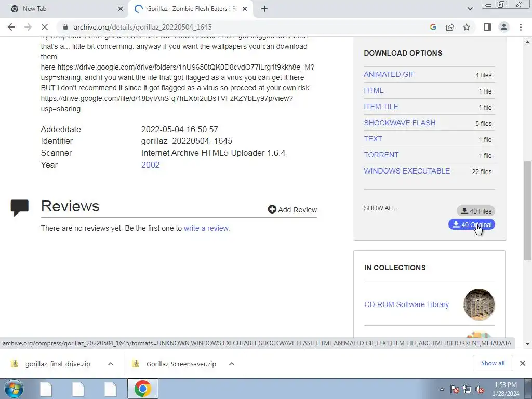532x399 pixels.
Task: Open the HTML download option
Action: click(x=374, y=90)
